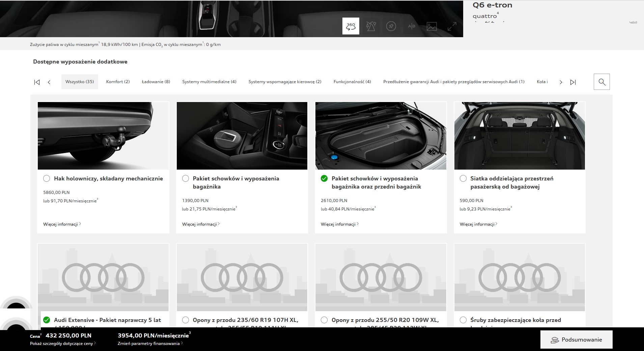Jump to first category tab arrow

(37, 82)
